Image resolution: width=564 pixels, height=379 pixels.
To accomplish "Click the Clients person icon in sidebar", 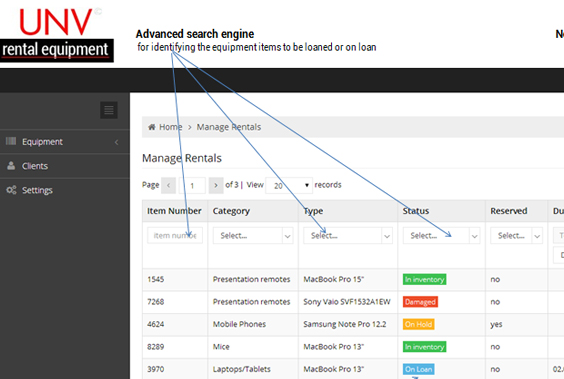I will (11, 165).
